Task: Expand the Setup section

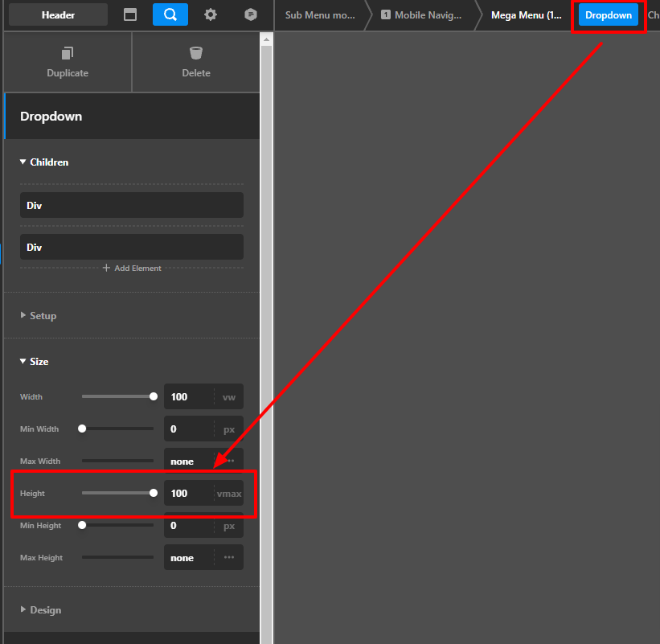Action: tap(23, 316)
